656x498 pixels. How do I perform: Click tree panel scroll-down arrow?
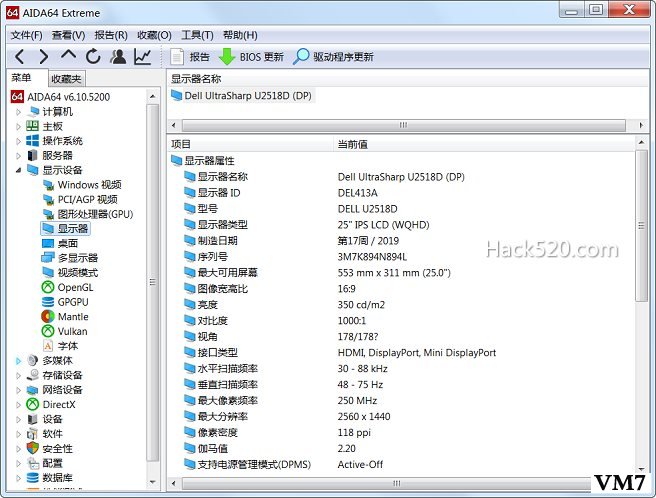click(153, 482)
